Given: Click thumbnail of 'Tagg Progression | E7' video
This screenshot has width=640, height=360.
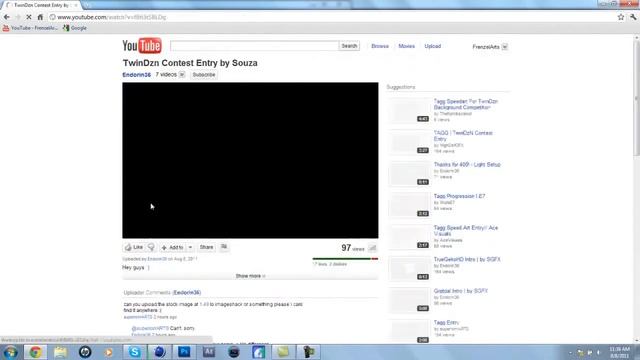Looking at the screenshot, I should pyautogui.click(x=409, y=205).
